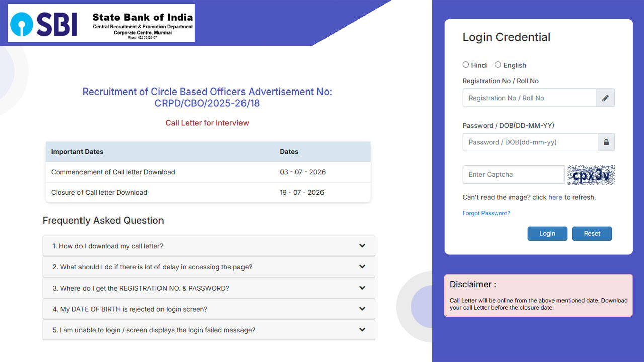This screenshot has width=644, height=362.
Task: Click the captcha image cpx3v
Action: point(591,174)
